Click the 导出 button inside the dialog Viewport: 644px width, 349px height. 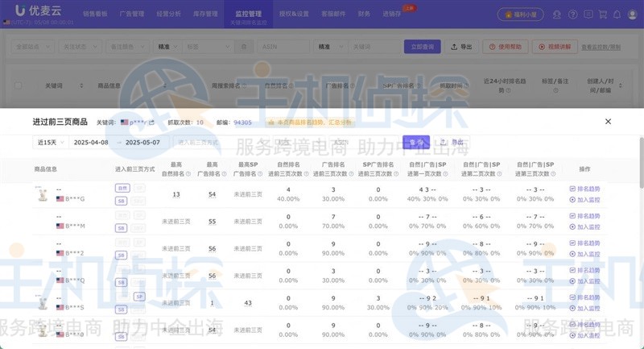[x=452, y=142]
